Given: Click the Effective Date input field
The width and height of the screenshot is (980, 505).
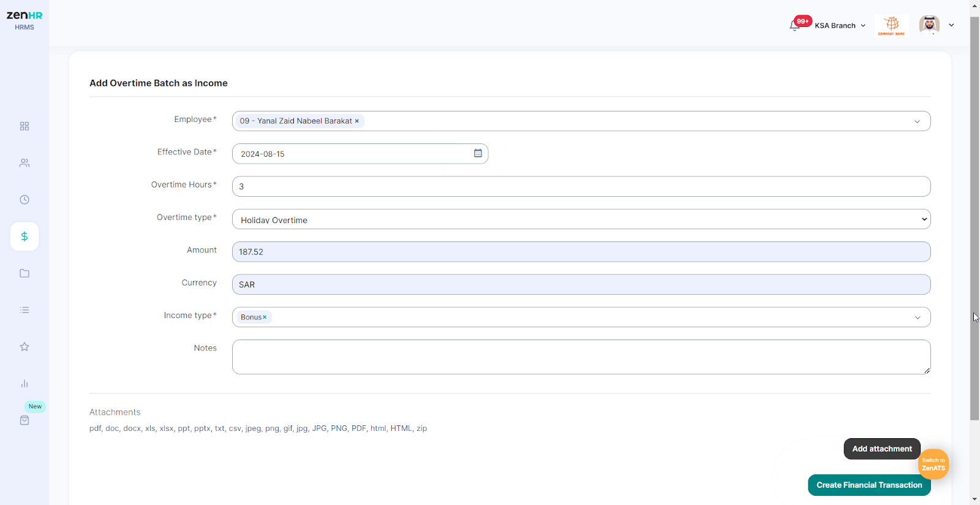Looking at the screenshot, I should pos(360,154).
